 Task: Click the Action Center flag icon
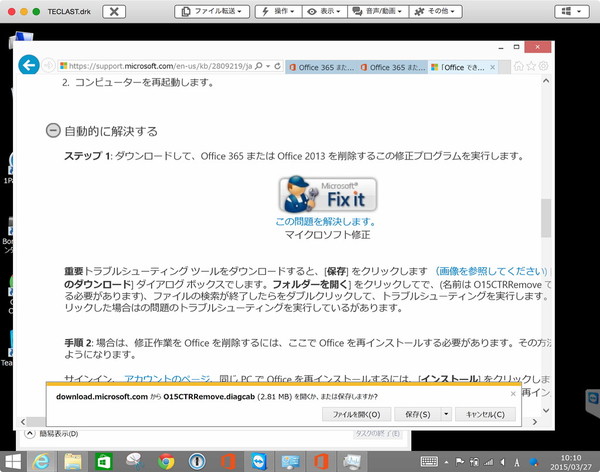[x=460, y=462]
